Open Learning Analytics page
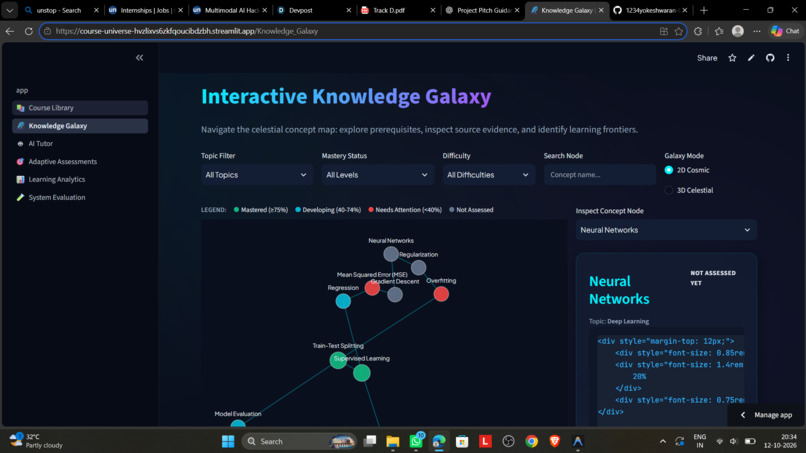The width and height of the screenshot is (806, 453). point(80,179)
